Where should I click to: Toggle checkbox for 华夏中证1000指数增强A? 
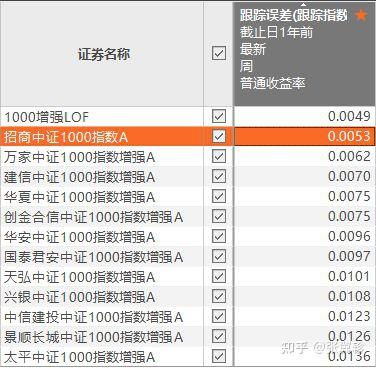pyautogui.click(x=219, y=196)
